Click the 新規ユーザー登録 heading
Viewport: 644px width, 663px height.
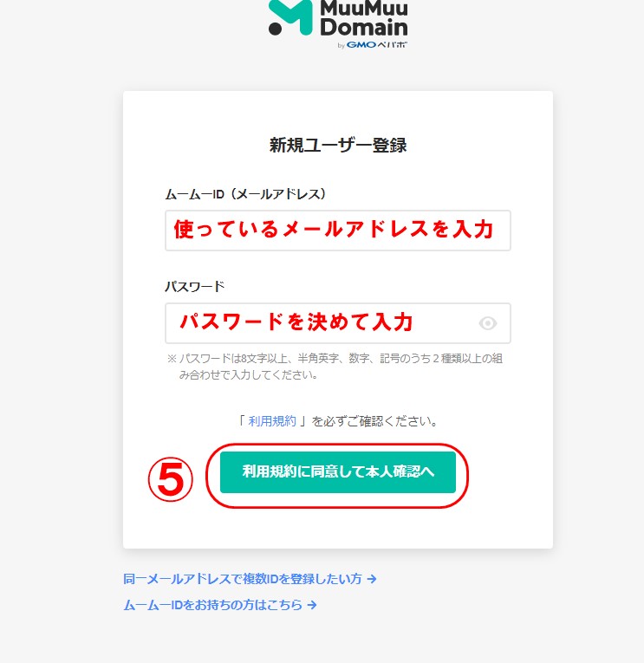tap(338, 146)
